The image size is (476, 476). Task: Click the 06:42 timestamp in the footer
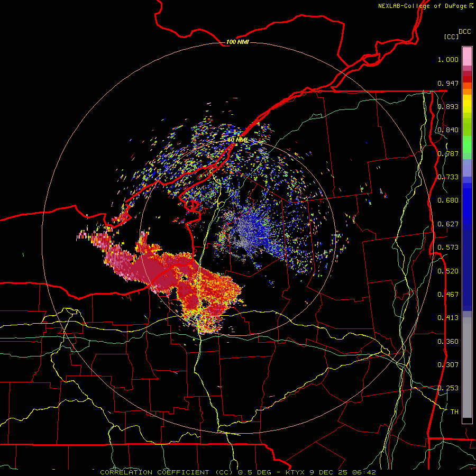point(364,472)
